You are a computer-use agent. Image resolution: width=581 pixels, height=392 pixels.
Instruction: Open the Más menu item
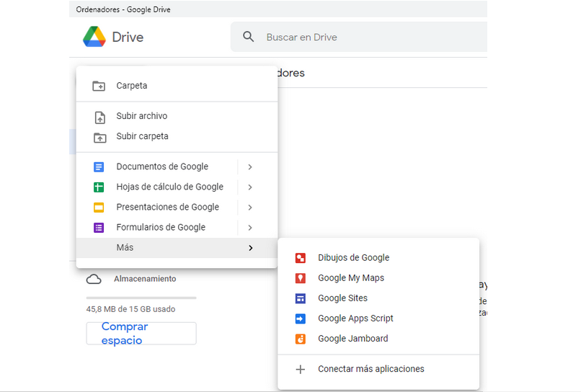pos(177,247)
